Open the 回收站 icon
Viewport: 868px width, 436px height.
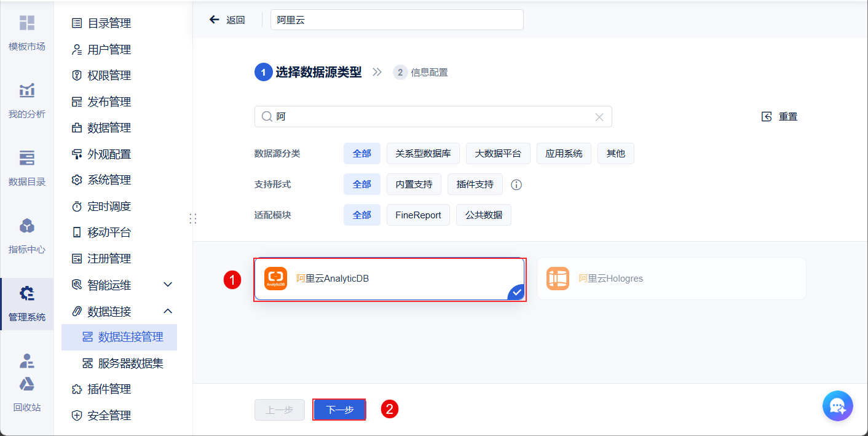(x=26, y=384)
